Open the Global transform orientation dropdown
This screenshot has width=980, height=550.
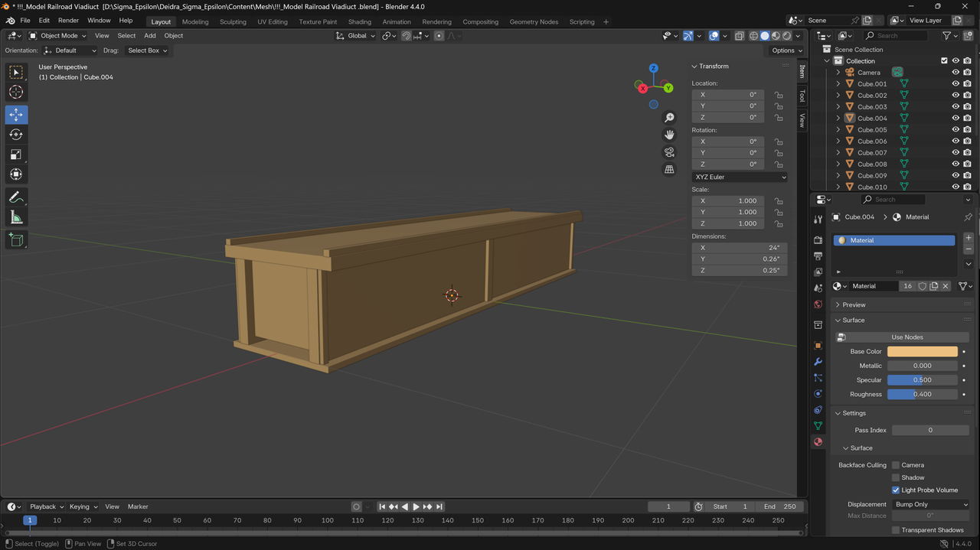pos(356,36)
